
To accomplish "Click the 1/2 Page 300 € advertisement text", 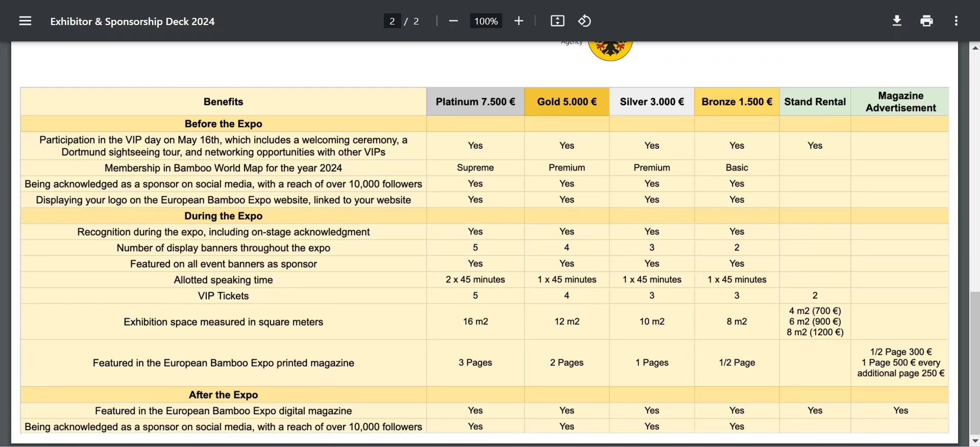I will (900, 351).
